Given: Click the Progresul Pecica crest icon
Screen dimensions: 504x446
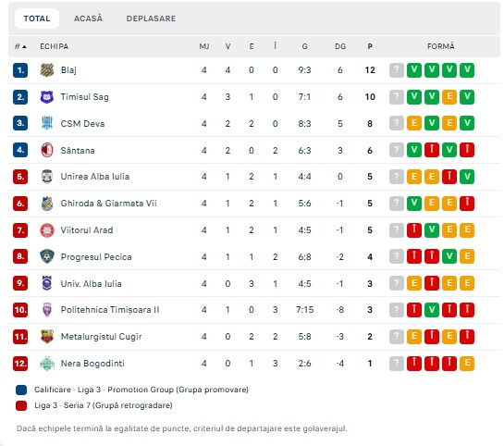Looking at the screenshot, I should click(x=47, y=256).
